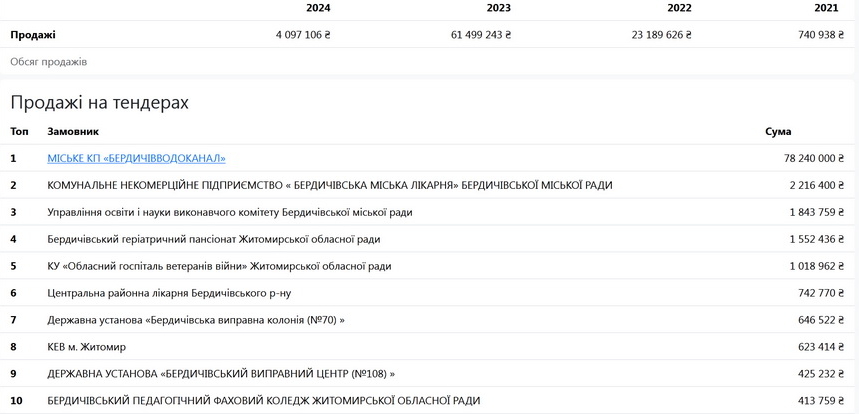
Task: Select the Бердичівський педагогічний фаховий коледж row
Action: point(263,401)
